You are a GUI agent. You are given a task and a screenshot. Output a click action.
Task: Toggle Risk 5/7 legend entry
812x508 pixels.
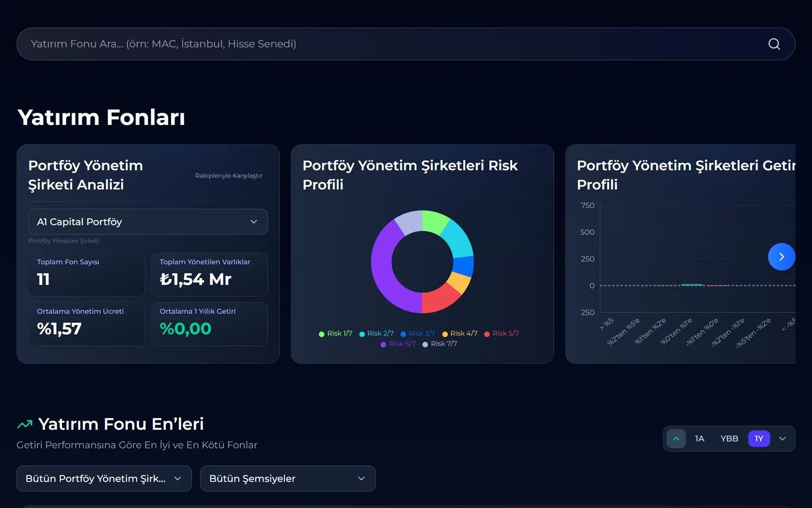(x=501, y=333)
